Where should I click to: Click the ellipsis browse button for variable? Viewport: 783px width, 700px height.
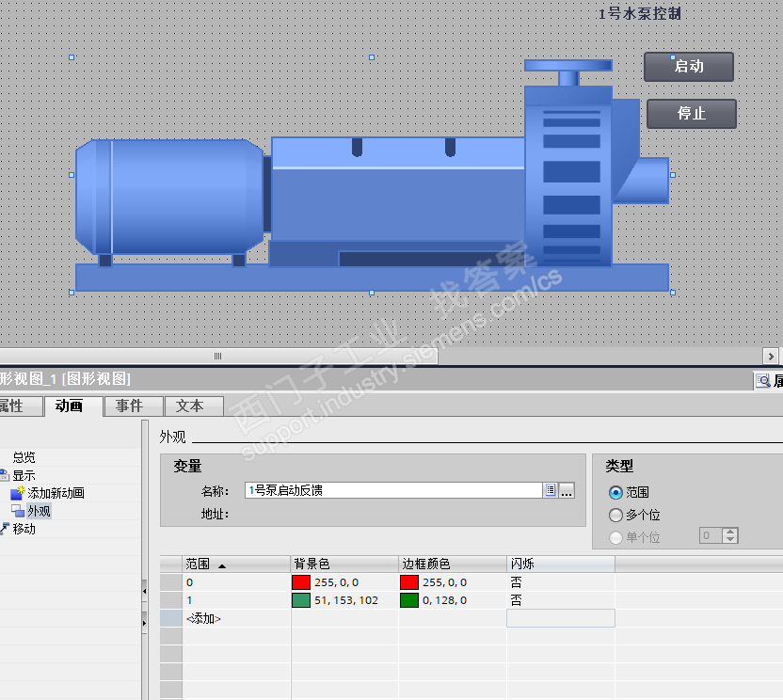[567, 490]
